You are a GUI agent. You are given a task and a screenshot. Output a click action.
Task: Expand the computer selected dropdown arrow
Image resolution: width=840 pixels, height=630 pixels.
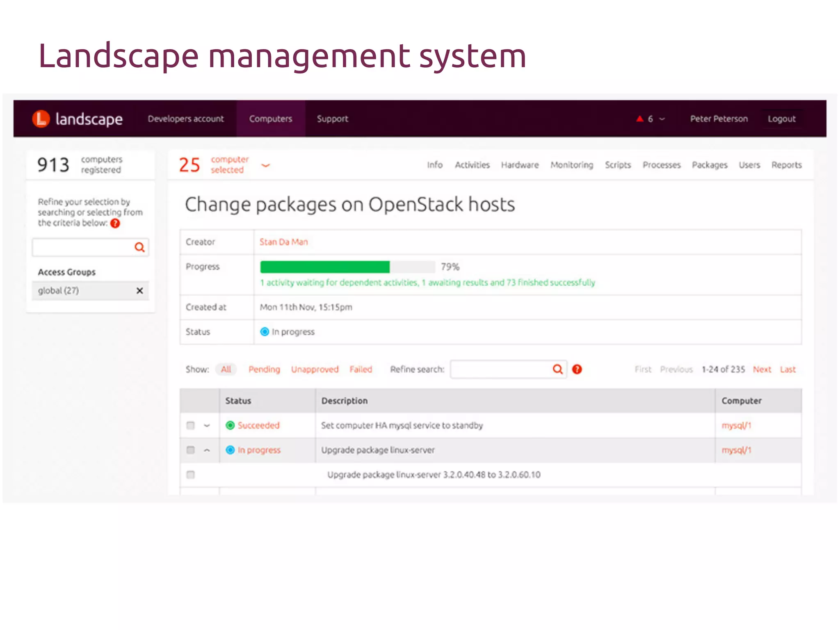(266, 165)
